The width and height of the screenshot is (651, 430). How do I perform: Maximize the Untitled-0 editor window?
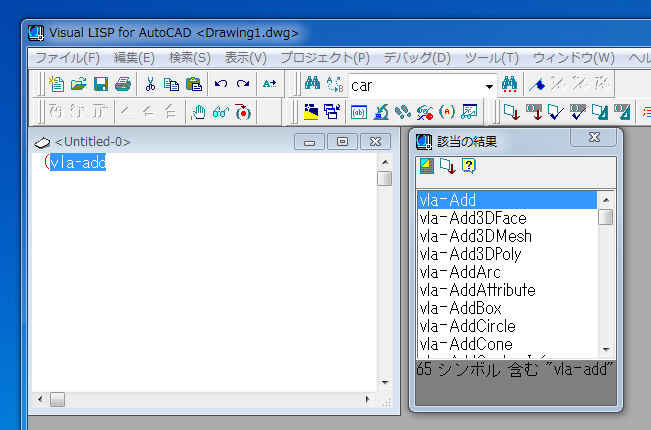(x=342, y=142)
